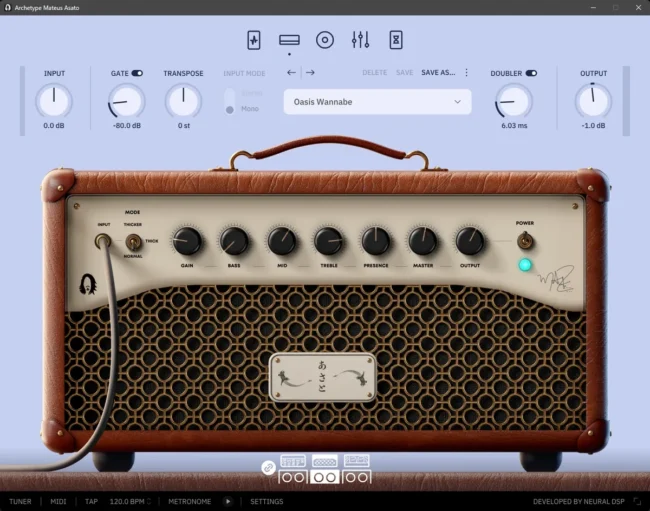The width and height of the screenshot is (650, 511).
Task: Click the 6.03 ms doubler value
Action: point(514,126)
